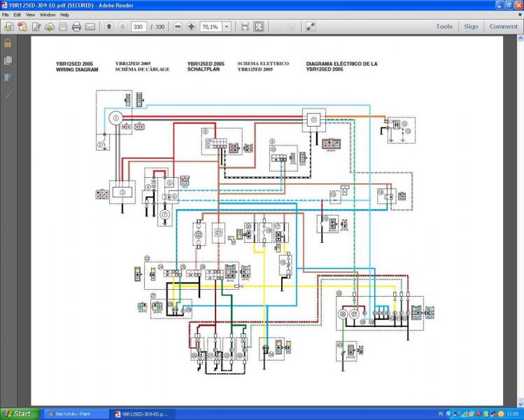Toggle Read Mode view
This screenshot has width=524, height=420.
[311, 27]
